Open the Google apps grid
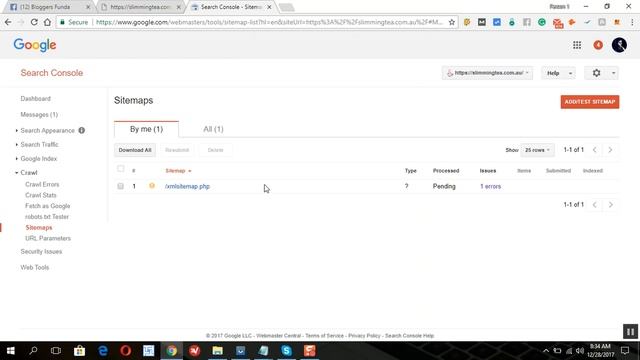This screenshot has width=640, height=360. pos(577,45)
